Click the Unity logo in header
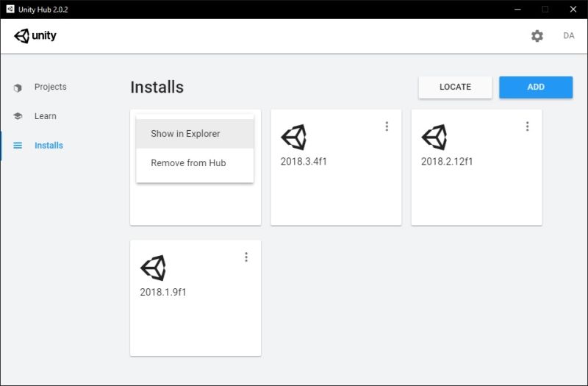Screen dimensions: 588x386 coord(35,36)
